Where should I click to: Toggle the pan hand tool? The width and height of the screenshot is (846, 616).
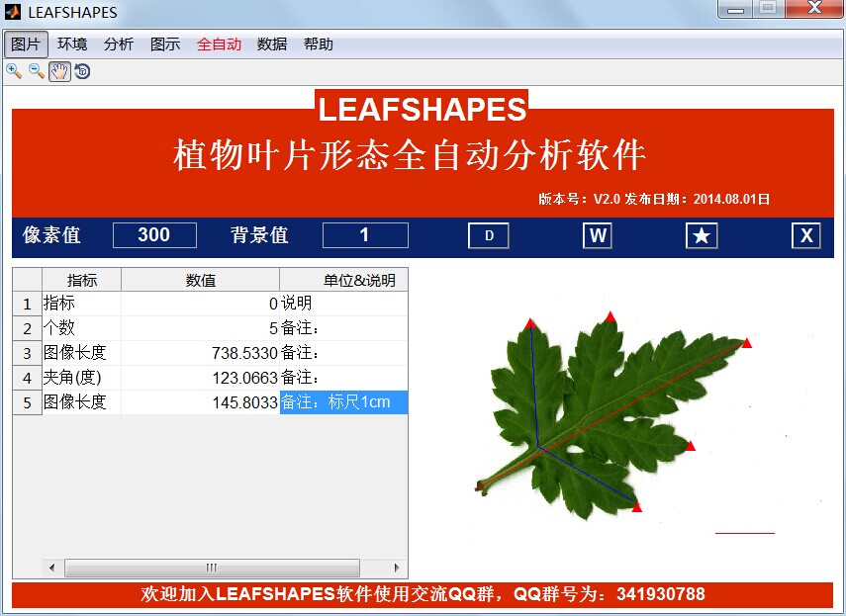pyautogui.click(x=59, y=71)
